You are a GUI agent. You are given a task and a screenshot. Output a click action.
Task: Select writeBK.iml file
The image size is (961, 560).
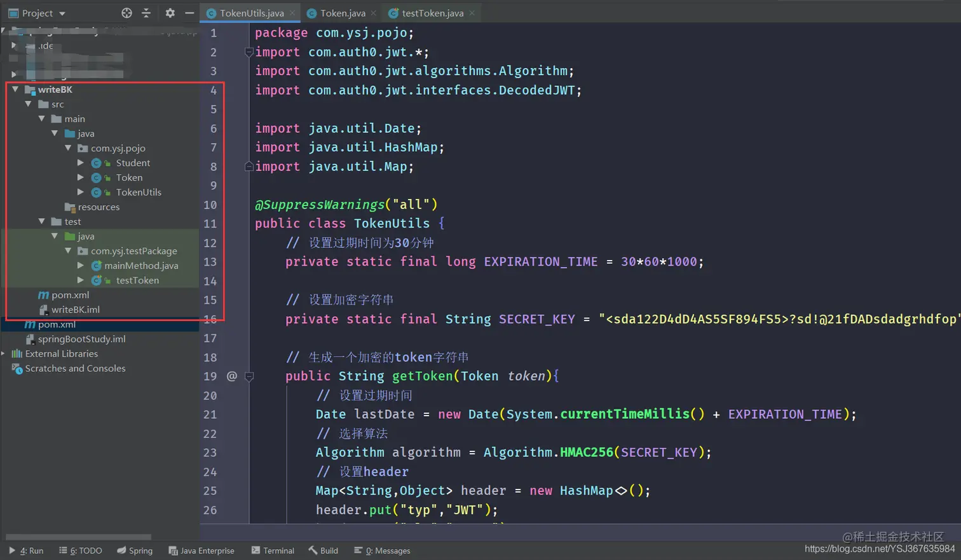[76, 310]
